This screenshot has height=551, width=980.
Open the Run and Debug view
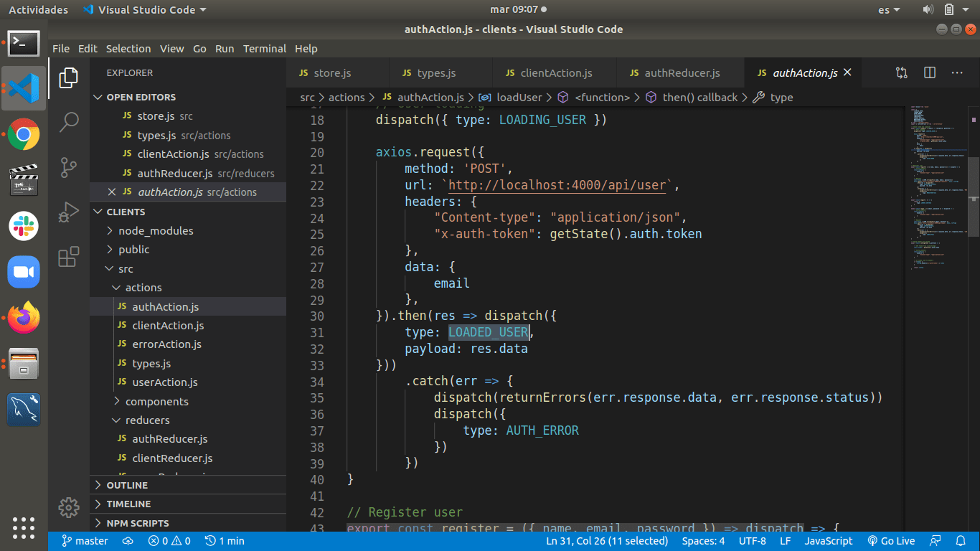tap(69, 212)
